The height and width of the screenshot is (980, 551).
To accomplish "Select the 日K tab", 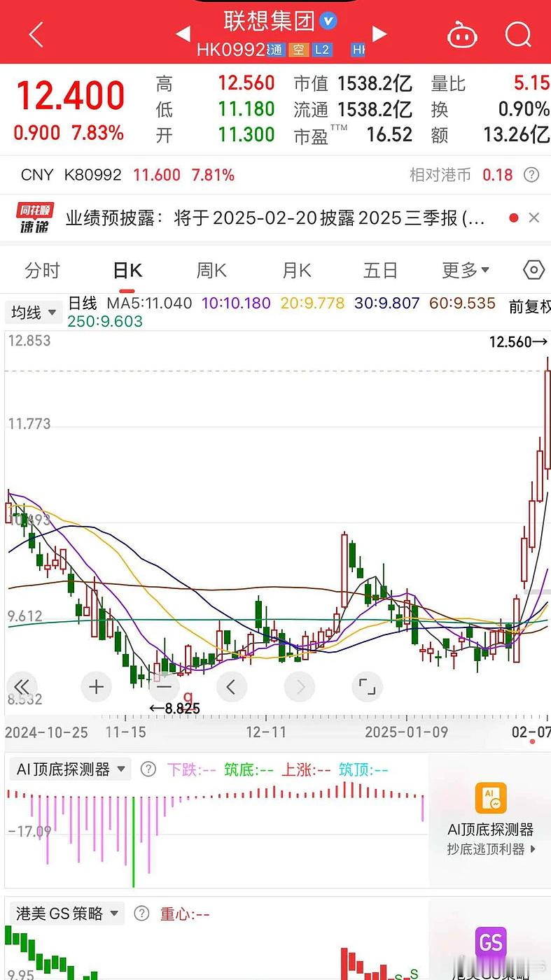I will [127, 270].
